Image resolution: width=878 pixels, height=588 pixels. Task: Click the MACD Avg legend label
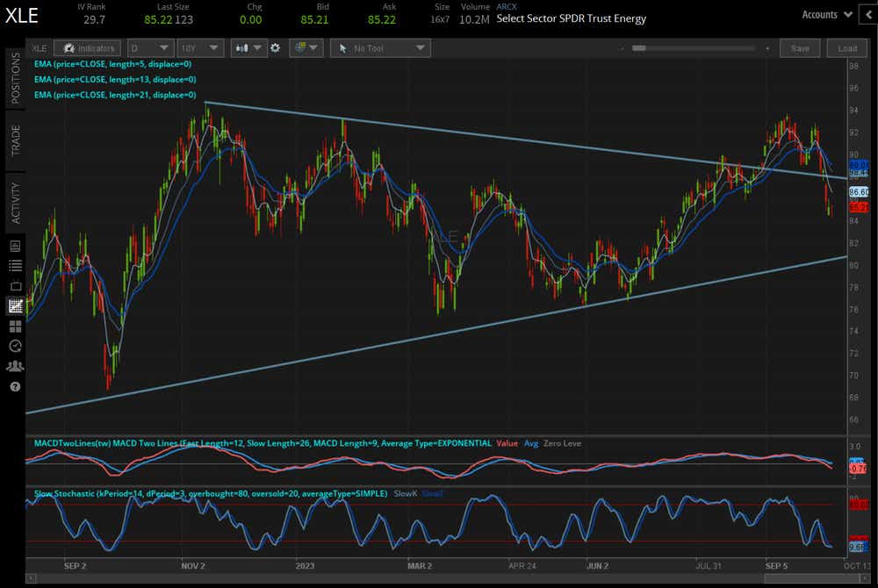click(x=531, y=443)
